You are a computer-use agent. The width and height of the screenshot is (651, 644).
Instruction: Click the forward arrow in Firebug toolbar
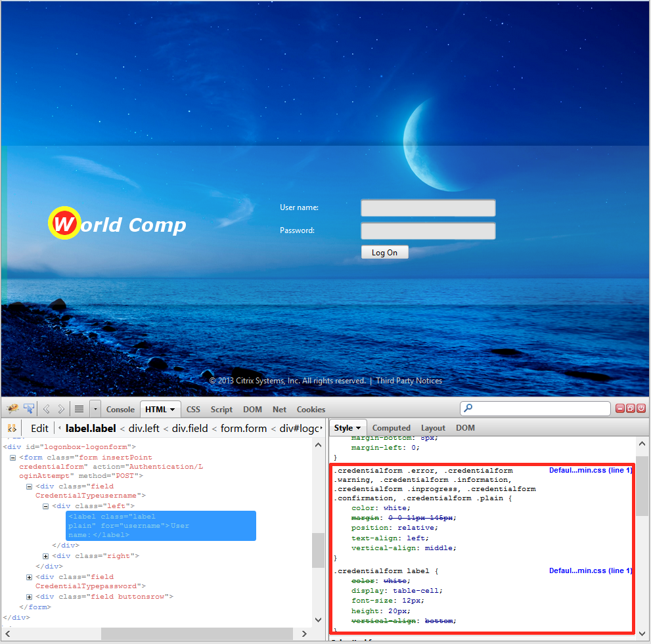click(x=61, y=409)
